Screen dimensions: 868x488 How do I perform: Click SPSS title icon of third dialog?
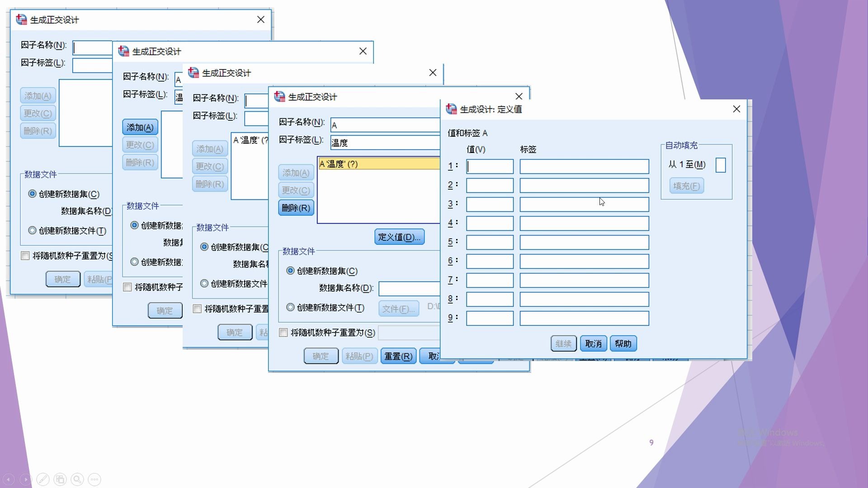pos(193,72)
